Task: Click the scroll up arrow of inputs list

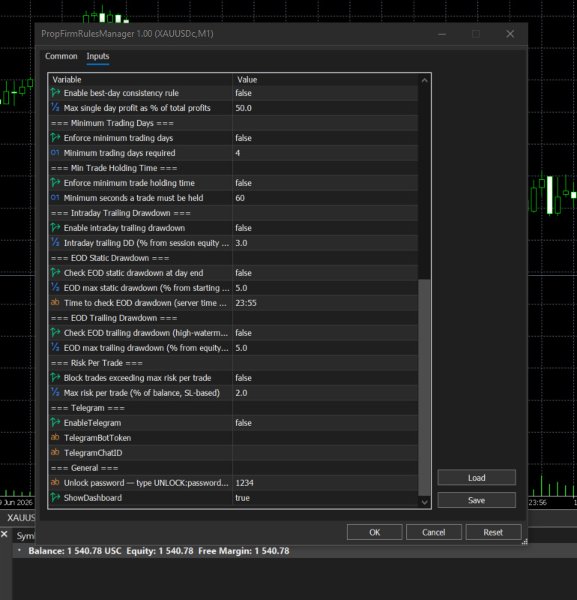Action: point(424,80)
